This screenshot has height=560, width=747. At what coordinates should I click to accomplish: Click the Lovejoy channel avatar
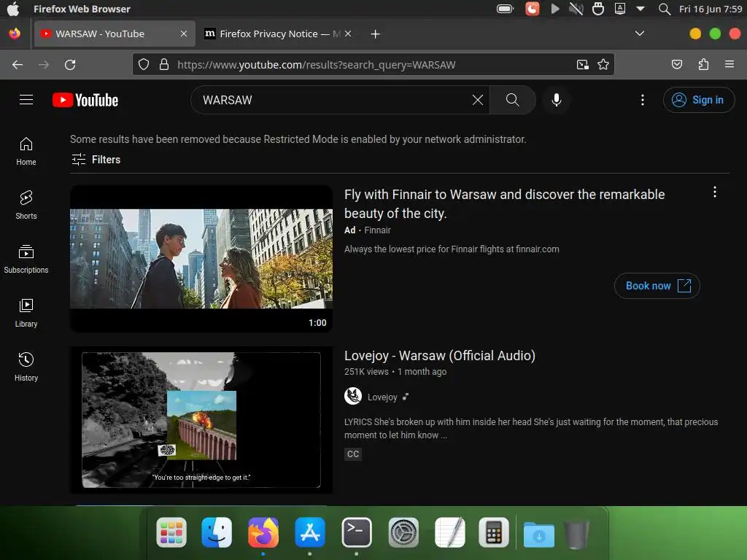[x=353, y=396]
